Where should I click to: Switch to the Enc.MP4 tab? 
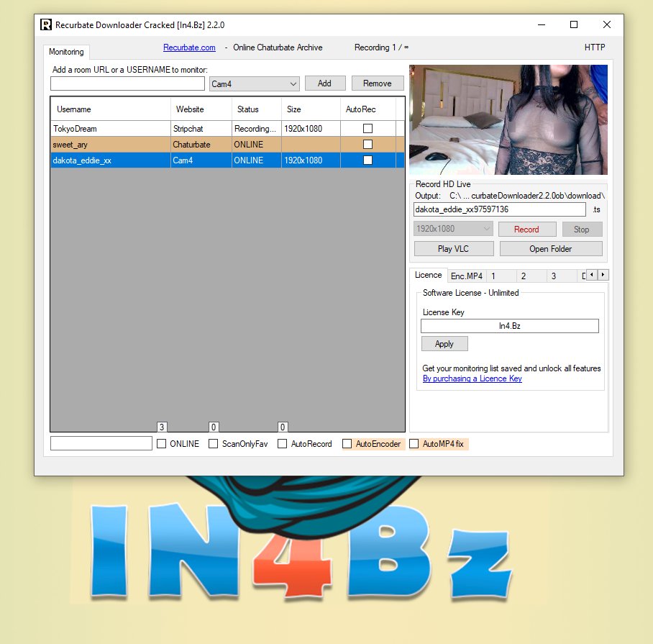[x=467, y=276]
